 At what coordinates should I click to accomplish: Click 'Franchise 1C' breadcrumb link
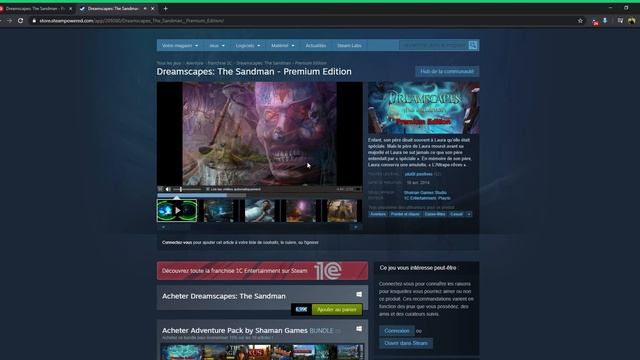(x=220, y=63)
